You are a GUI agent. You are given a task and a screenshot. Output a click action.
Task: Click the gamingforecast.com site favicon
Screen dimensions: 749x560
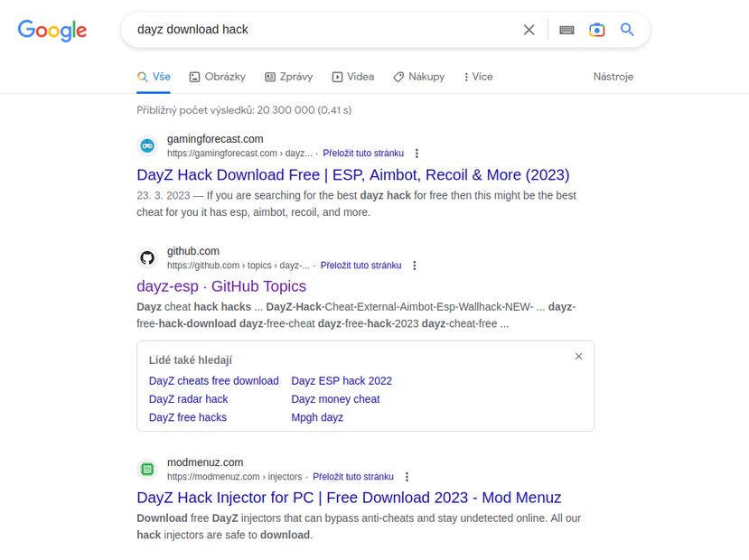point(147,145)
